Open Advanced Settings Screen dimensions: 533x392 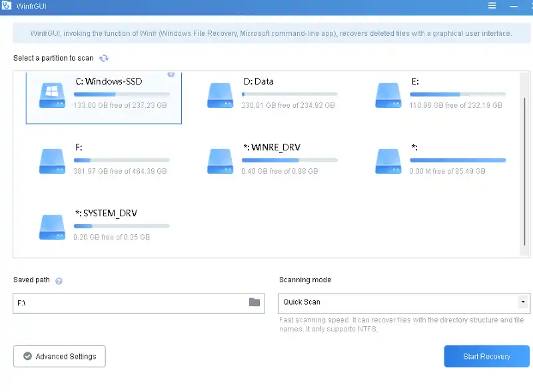[x=59, y=356]
